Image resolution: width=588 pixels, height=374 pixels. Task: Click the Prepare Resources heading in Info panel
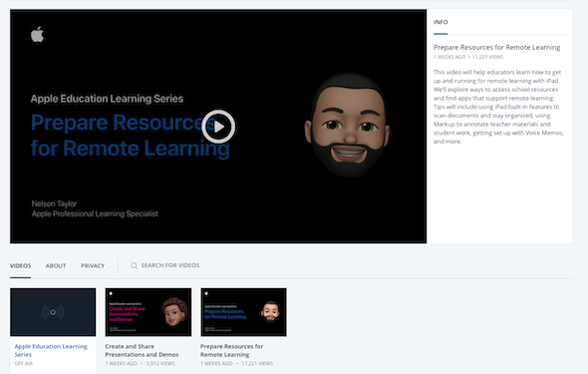[497, 47]
